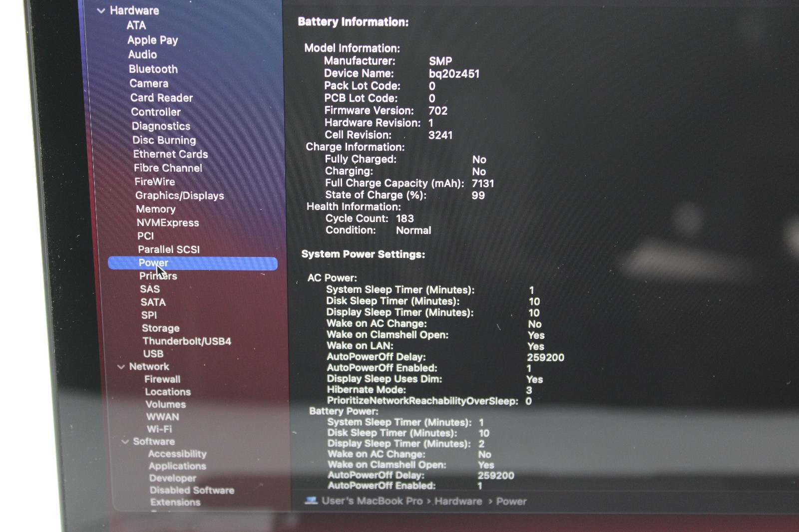Click Hardware in the path bar

[x=458, y=501]
